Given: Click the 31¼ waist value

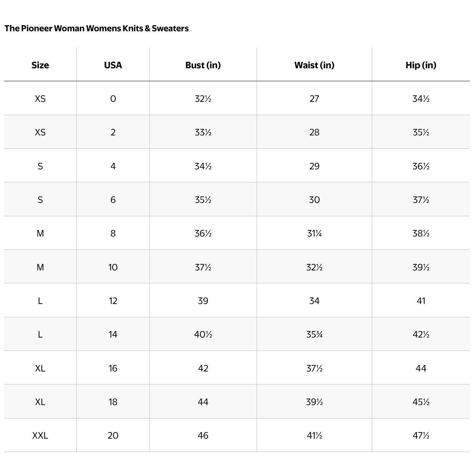Looking at the screenshot, I should pos(314,233).
